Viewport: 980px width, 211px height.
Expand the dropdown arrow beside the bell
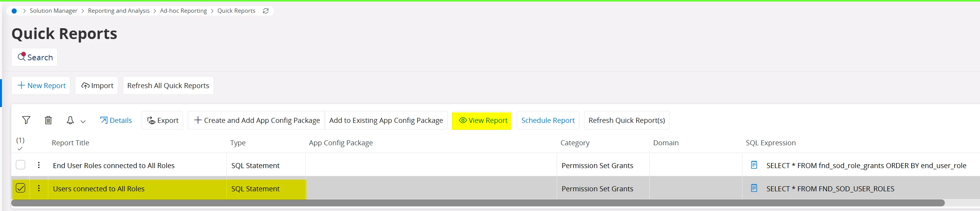coord(83,121)
